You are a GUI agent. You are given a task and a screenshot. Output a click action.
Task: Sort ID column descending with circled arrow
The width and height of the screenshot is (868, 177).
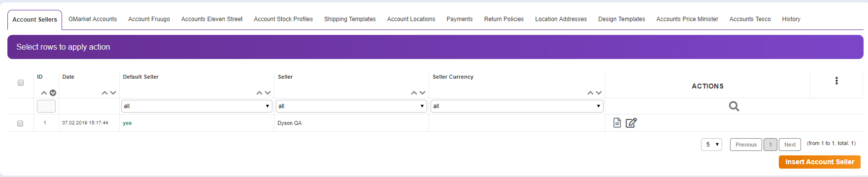[53, 93]
